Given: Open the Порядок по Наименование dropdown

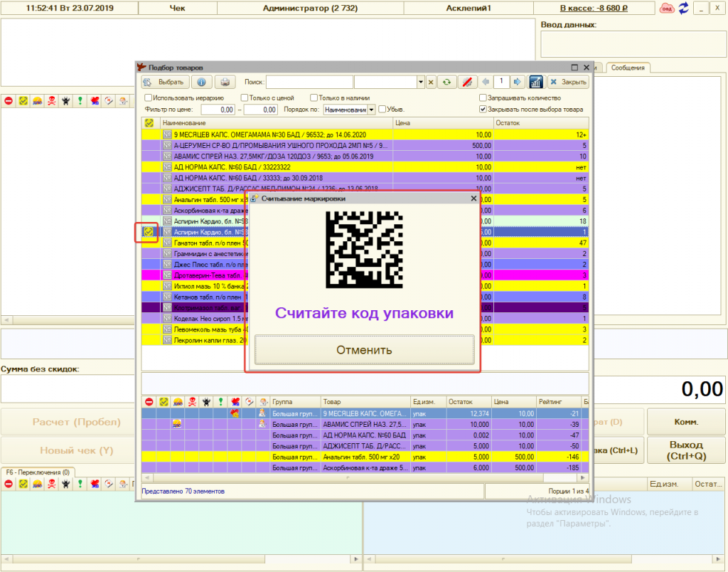Looking at the screenshot, I should pos(371,110).
